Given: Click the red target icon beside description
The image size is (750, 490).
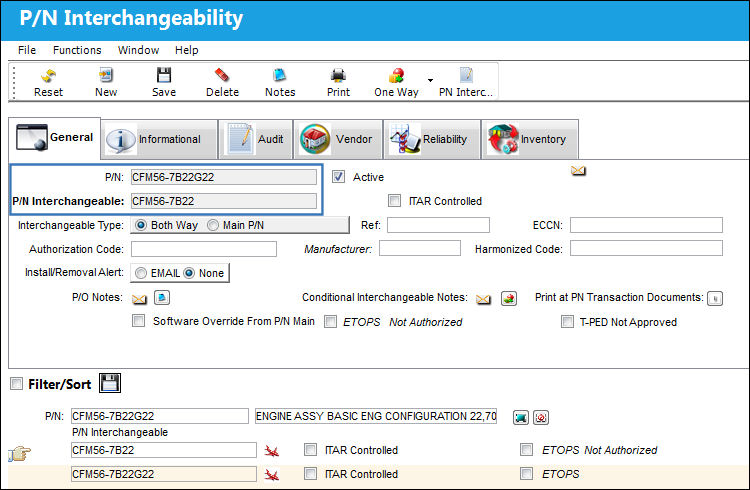Looking at the screenshot, I should [x=541, y=417].
